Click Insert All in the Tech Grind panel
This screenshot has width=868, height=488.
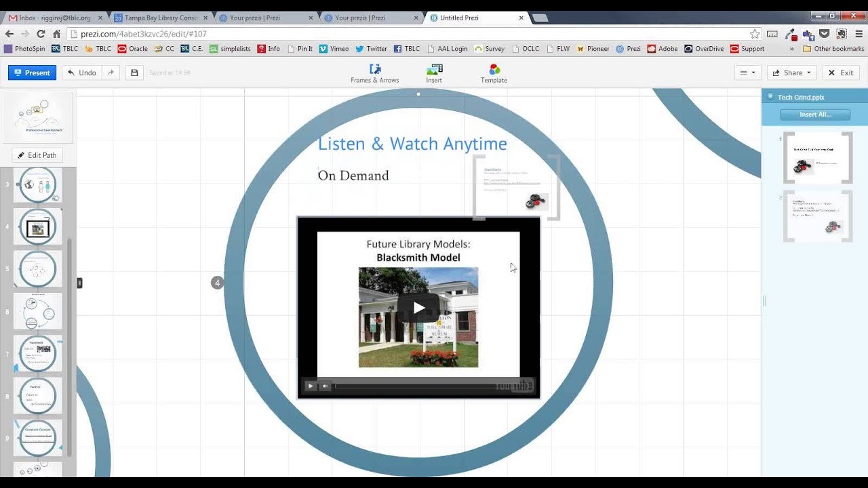814,114
